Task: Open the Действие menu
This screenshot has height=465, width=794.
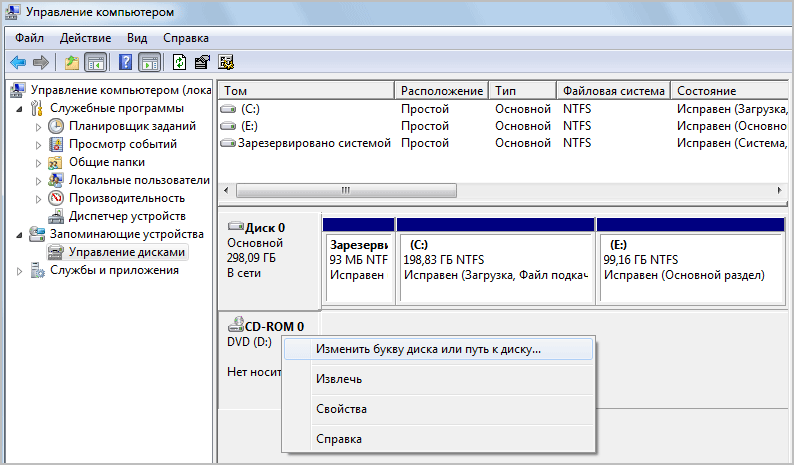Action: click(x=85, y=38)
